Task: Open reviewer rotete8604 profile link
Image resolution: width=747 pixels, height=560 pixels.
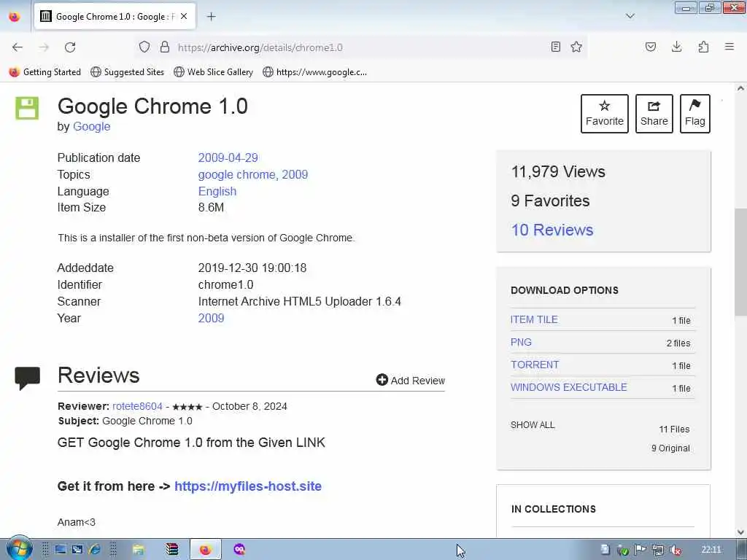Action: 137,406
